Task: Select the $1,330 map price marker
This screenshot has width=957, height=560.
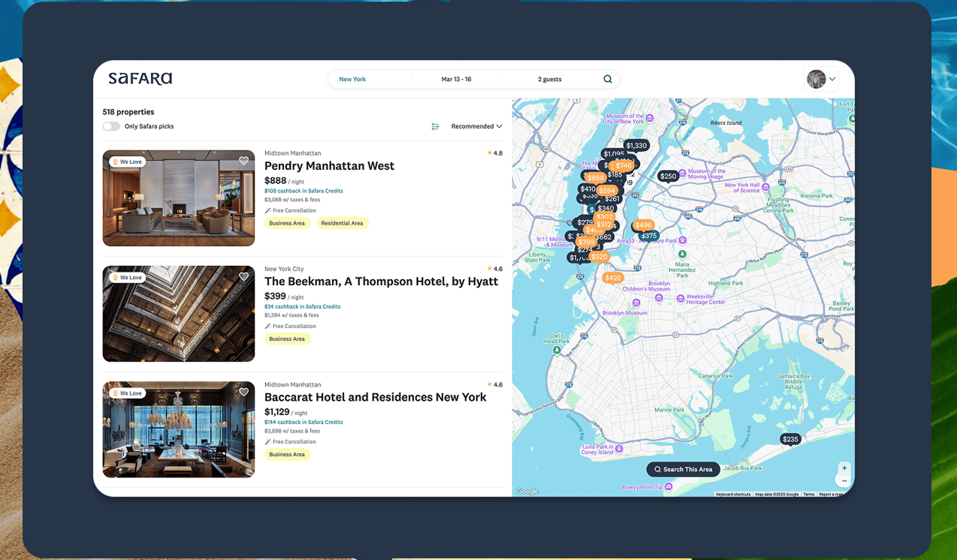Action: (636, 145)
